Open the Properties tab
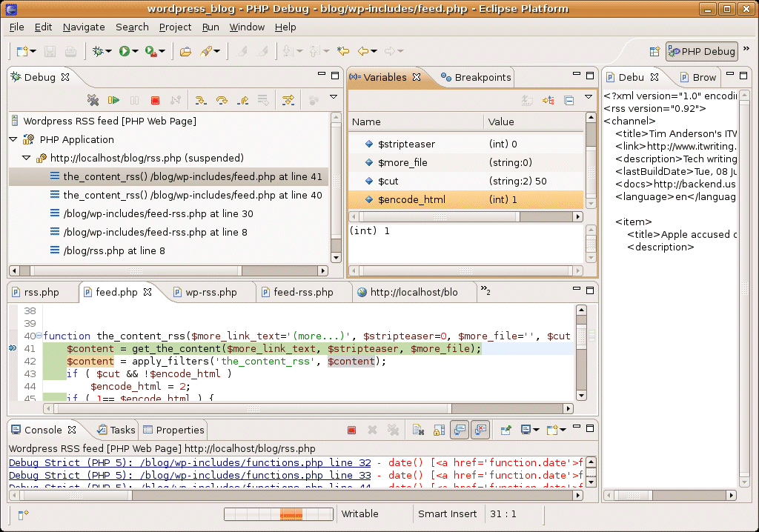The image size is (759, 532). pos(173,430)
